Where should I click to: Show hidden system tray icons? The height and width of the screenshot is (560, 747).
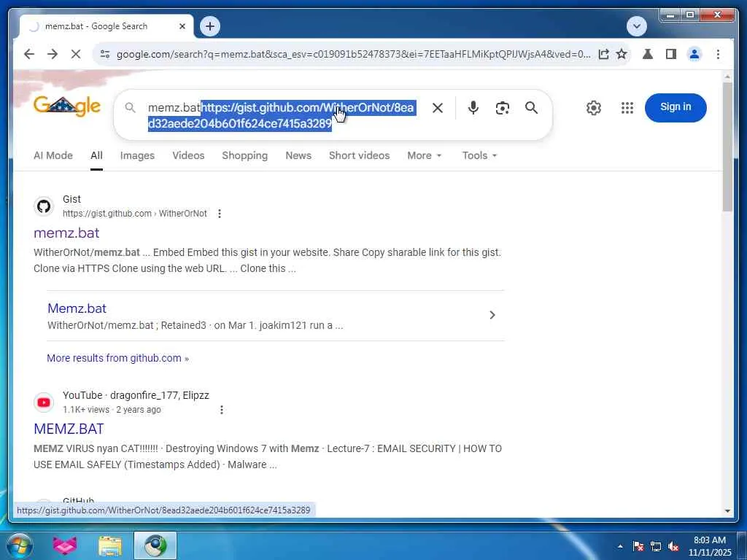(620, 546)
